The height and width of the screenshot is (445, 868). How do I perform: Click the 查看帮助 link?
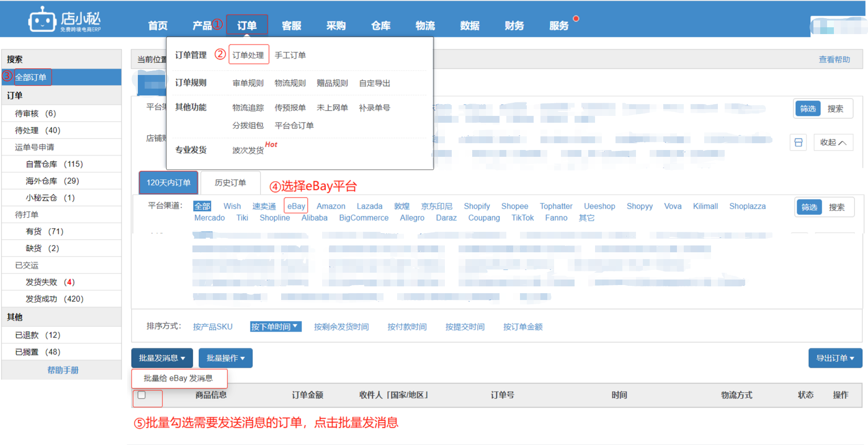[834, 59]
